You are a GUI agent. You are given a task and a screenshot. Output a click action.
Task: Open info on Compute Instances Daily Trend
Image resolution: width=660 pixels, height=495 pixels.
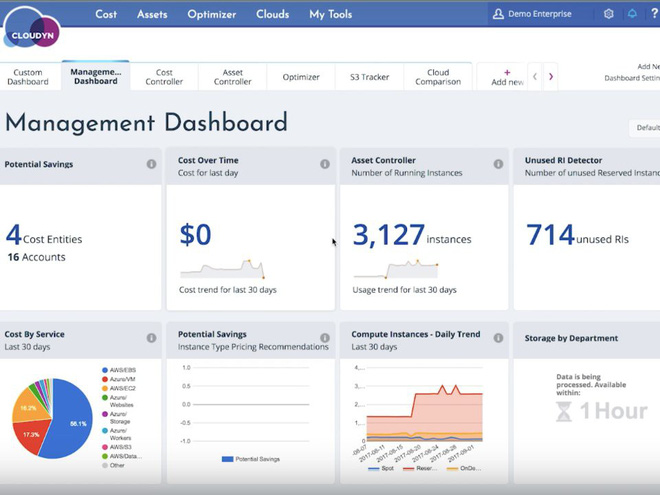click(498, 338)
